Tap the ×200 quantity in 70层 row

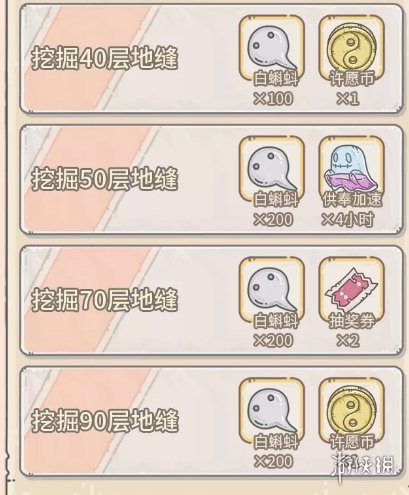tap(273, 341)
